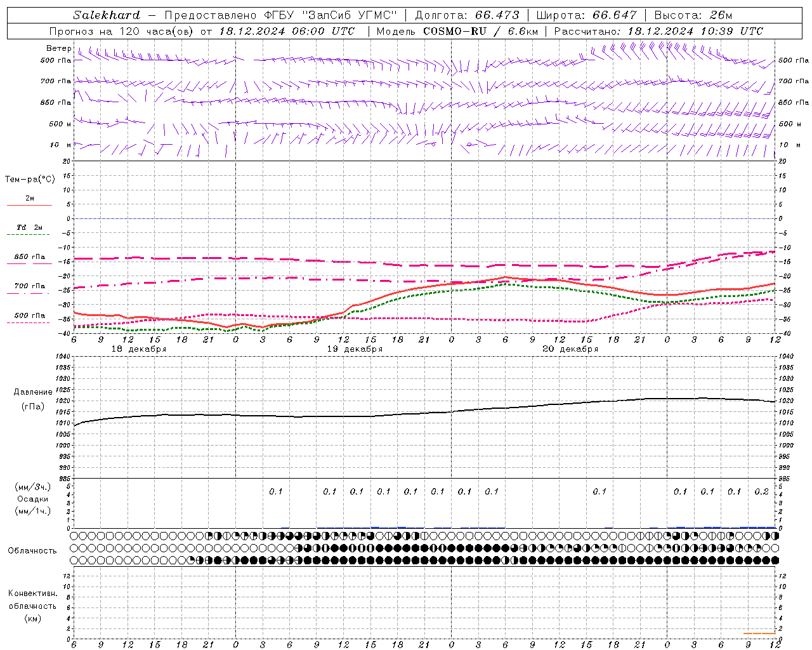Screen dimensions: 812x650
Task: Click the "Осадки" precipitation label
Action: tap(33, 499)
